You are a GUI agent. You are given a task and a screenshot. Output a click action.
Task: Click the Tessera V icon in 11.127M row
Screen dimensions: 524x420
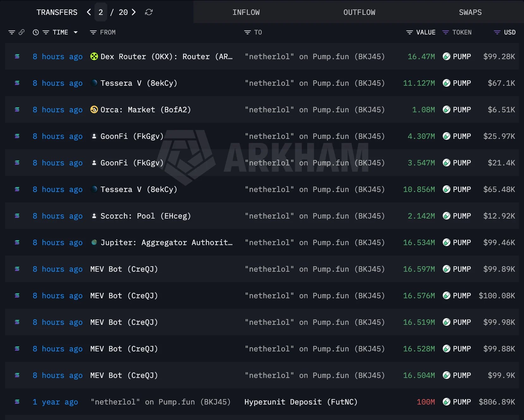(x=94, y=83)
